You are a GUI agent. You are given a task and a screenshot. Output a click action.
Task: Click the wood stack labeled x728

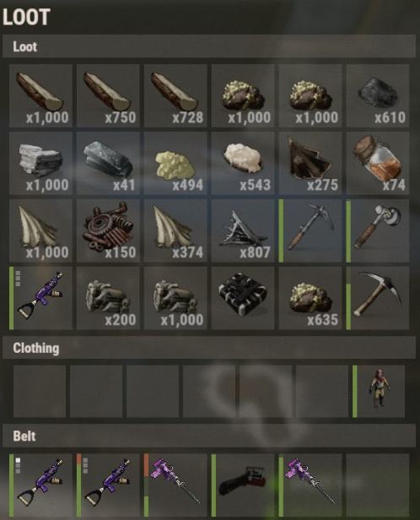175,95
